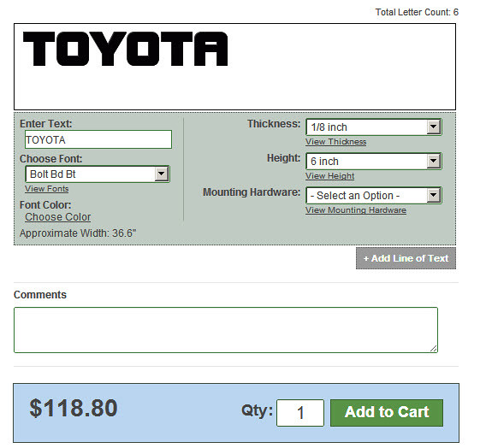Click the + Add Line of Text button
Image resolution: width=486 pixels, height=448 pixels.
pyautogui.click(x=406, y=258)
